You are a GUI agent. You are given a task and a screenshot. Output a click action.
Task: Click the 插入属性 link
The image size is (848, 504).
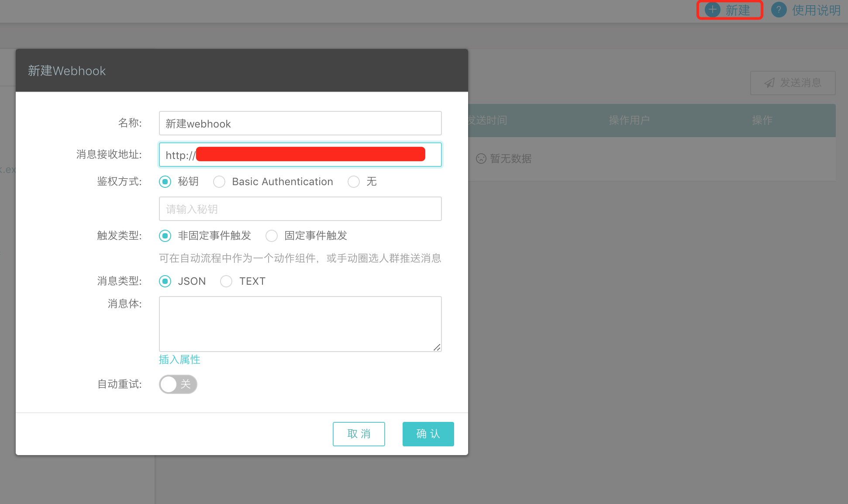coord(179,359)
